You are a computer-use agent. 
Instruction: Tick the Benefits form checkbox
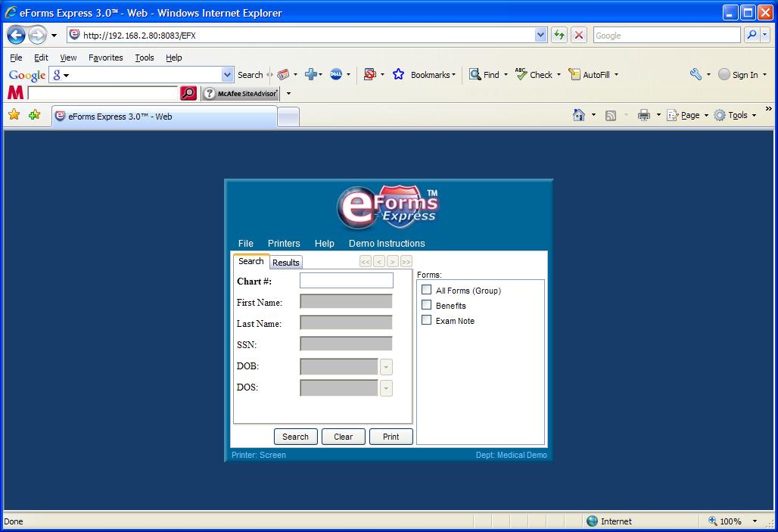[x=426, y=305]
